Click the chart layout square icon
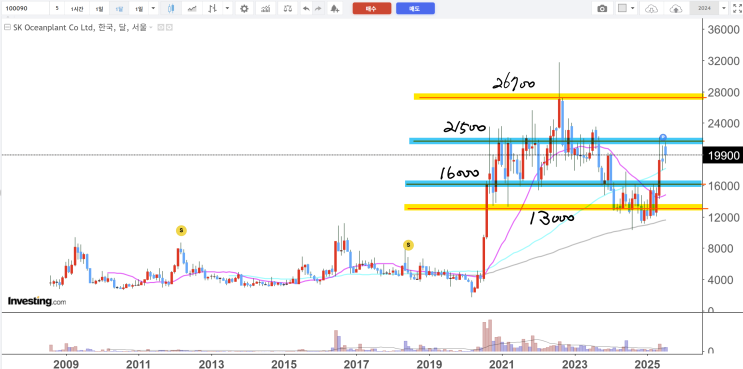The height and width of the screenshot is (369, 743). [623, 9]
